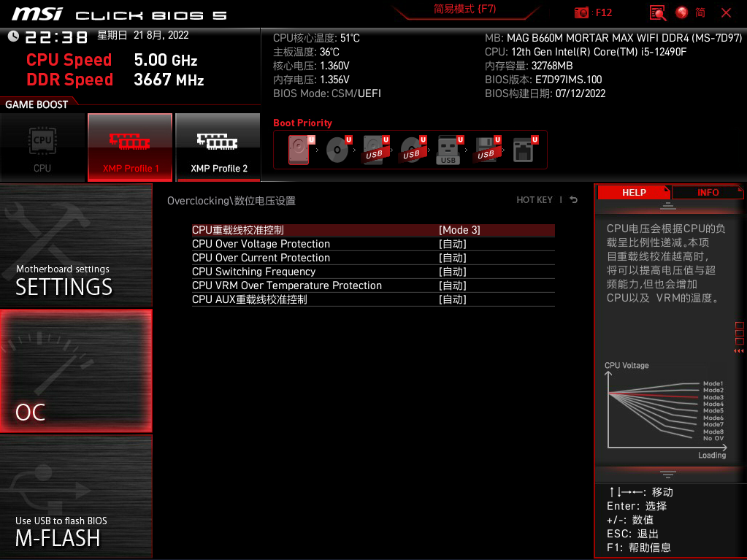Change CPU Over Voltage Protection value
The height and width of the screenshot is (560, 747).
click(453, 244)
